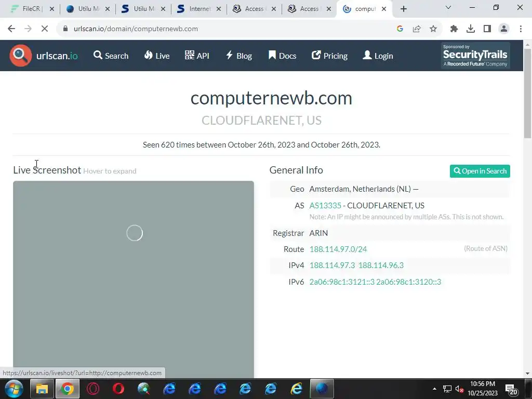Open the profile avatar icon
532x399 pixels.
tap(504, 29)
